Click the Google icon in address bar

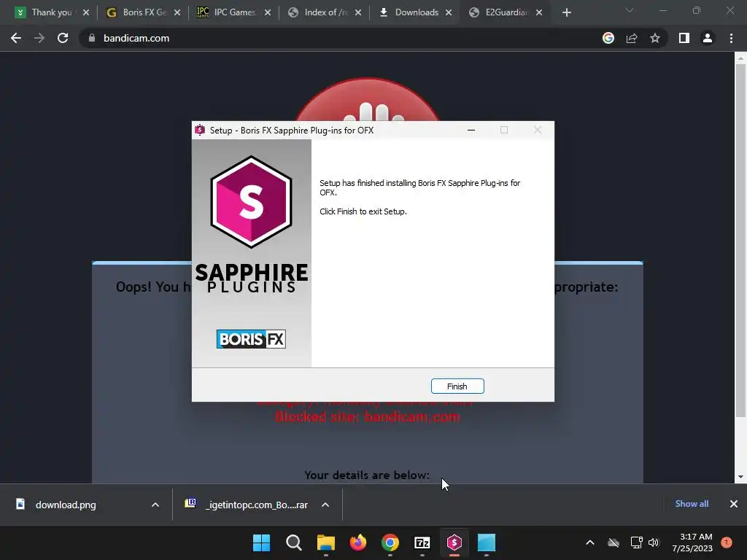point(608,38)
